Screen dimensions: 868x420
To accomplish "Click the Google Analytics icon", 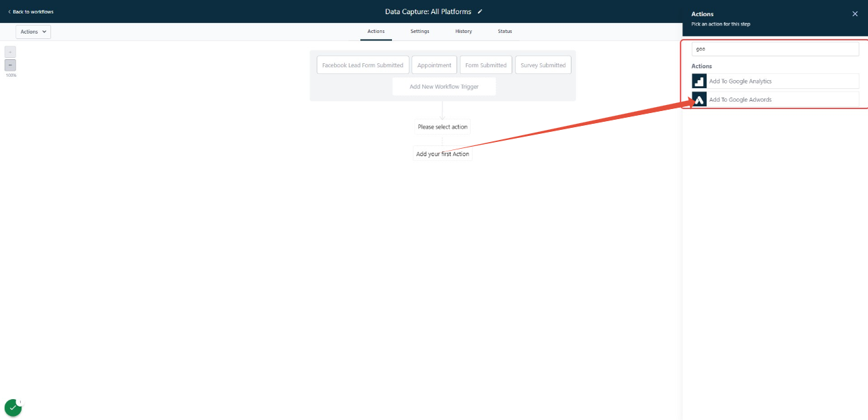I will click(x=699, y=81).
